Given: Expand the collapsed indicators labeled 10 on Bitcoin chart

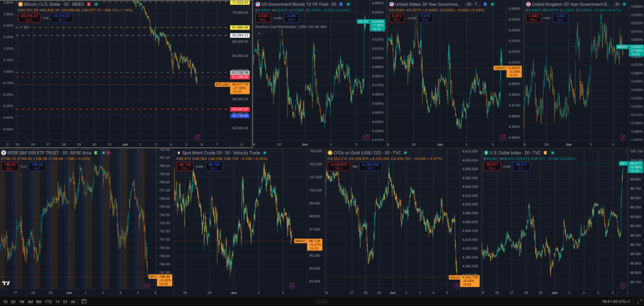Looking at the screenshot, I should pyautogui.click(x=23, y=27).
